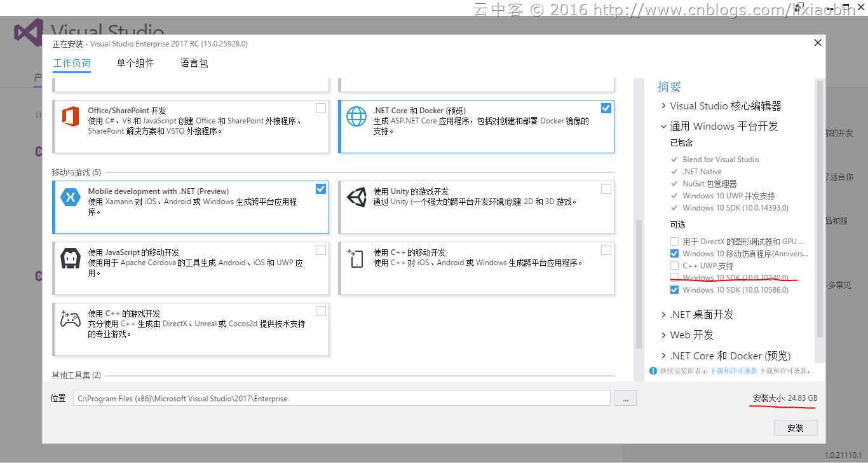
Task: Open the download license terms link
Action: (733, 371)
